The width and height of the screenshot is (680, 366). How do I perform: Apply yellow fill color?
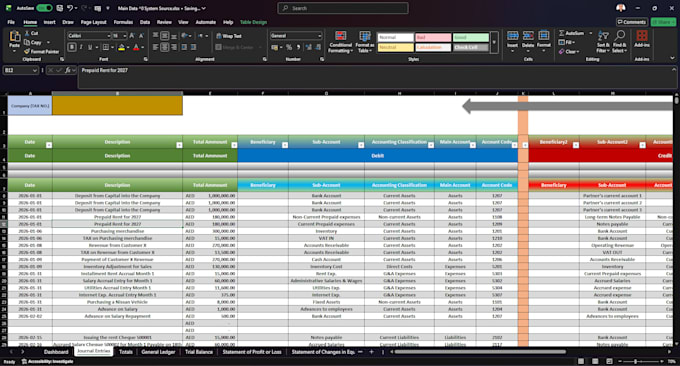(x=121, y=47)
